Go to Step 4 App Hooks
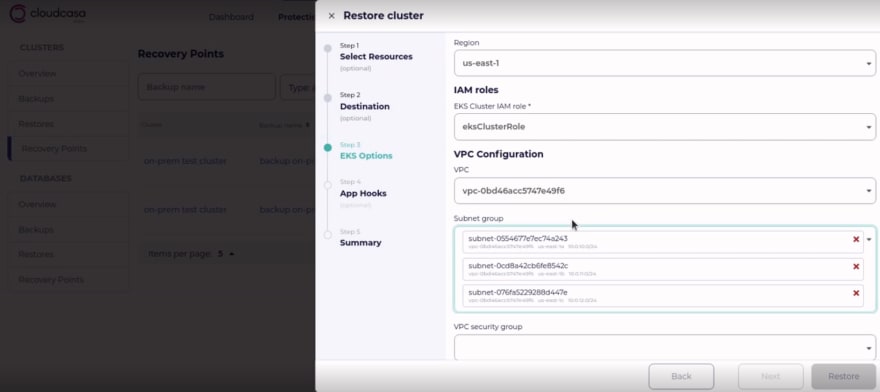This screenshot has width=880, height=392. [x=363, y=193]
